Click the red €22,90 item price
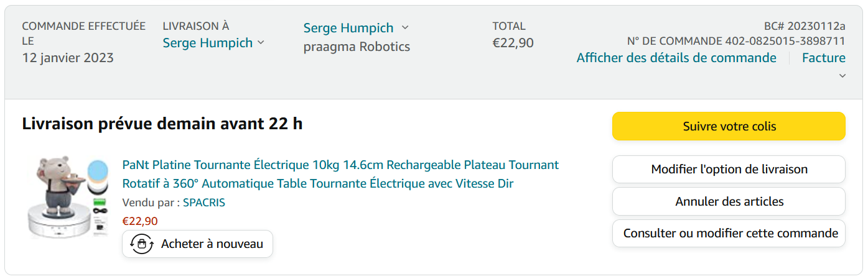Viewport: 868px width, 279px height. (x=140, y=221)
